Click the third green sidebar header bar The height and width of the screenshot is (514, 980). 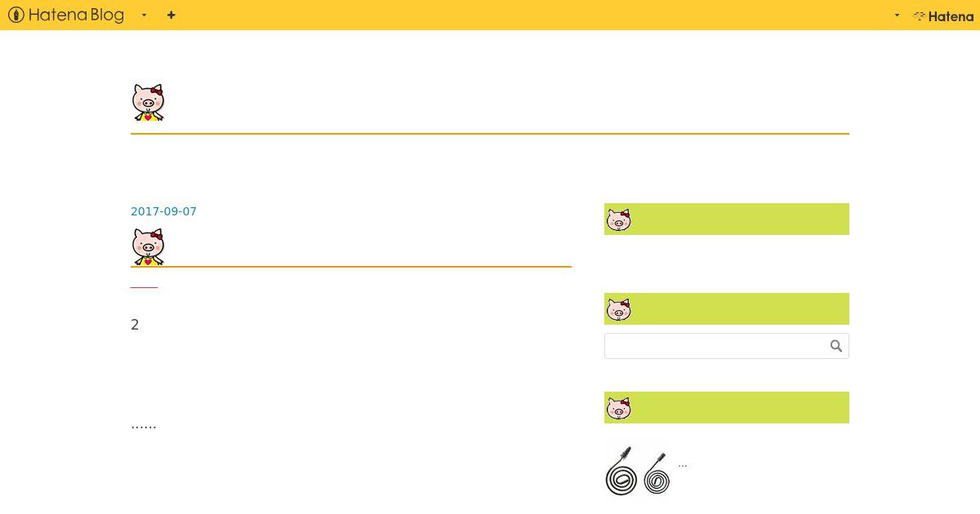coord(727,408)
